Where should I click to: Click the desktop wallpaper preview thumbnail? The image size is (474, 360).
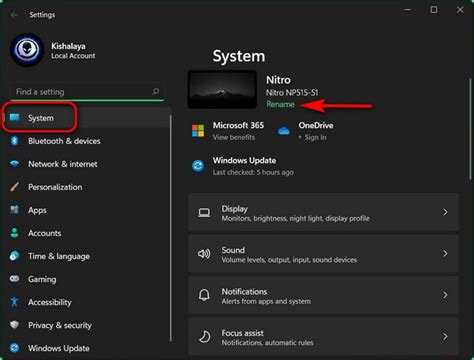222,89
